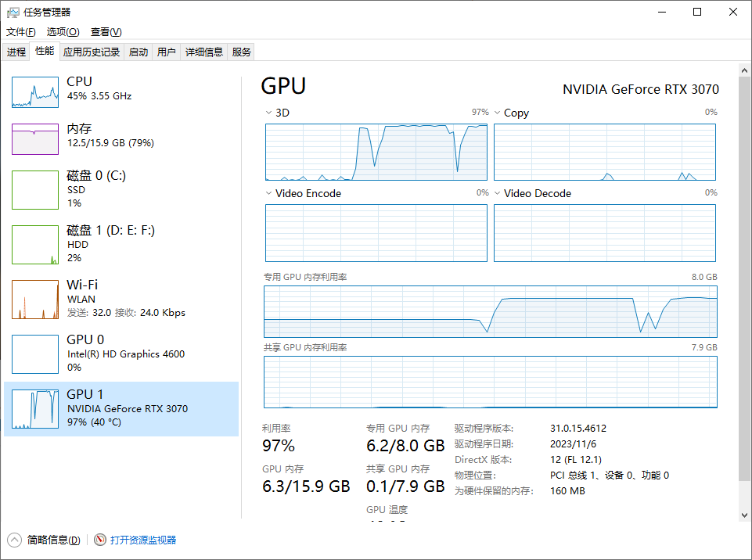Select the GPU 1 RTX 3070 thumbnail

(x=35, y=408)
